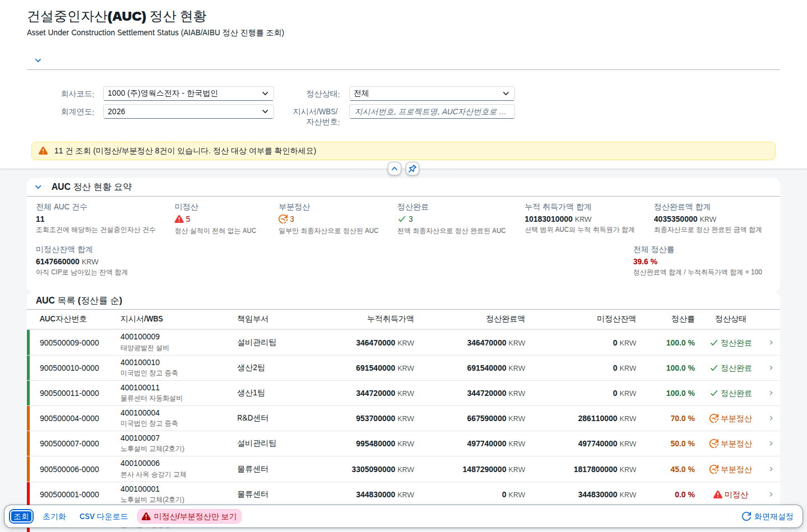Screen dimensions: 807x532
Task: Select asset number 900500004-0000
Action: click(69, 418)
